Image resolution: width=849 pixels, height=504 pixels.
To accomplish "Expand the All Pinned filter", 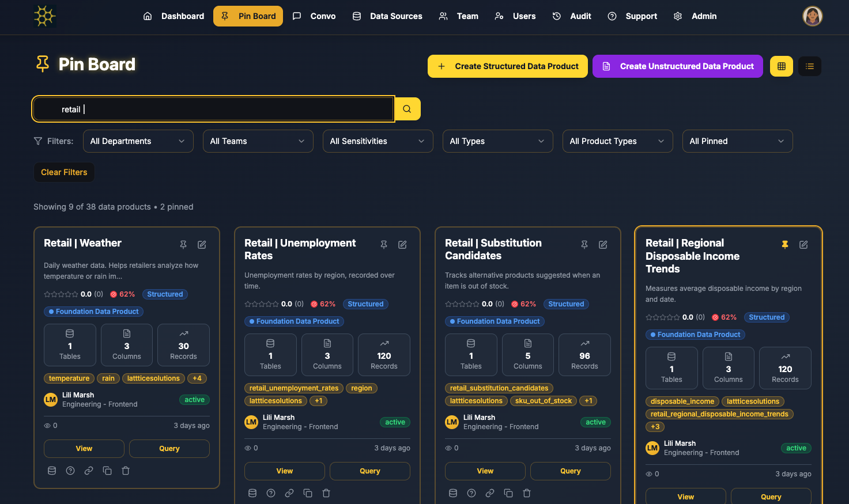I will coord(738,141).
